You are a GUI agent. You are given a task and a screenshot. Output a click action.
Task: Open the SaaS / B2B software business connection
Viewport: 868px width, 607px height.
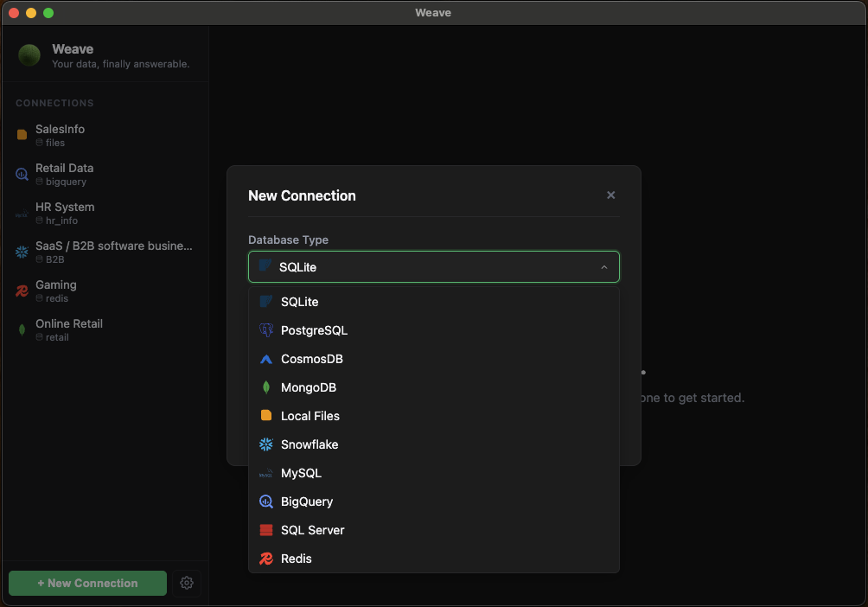pos(105,252)
